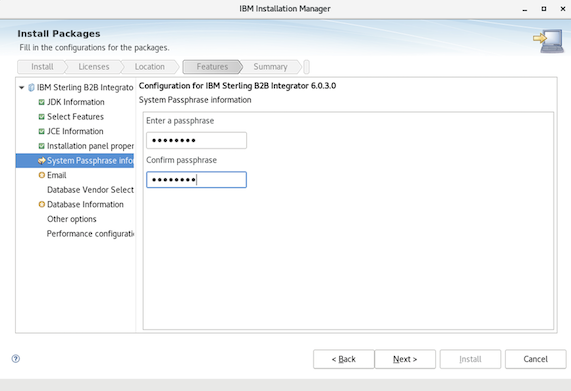Click the orange circle icon beside Email

coord(42,175)
